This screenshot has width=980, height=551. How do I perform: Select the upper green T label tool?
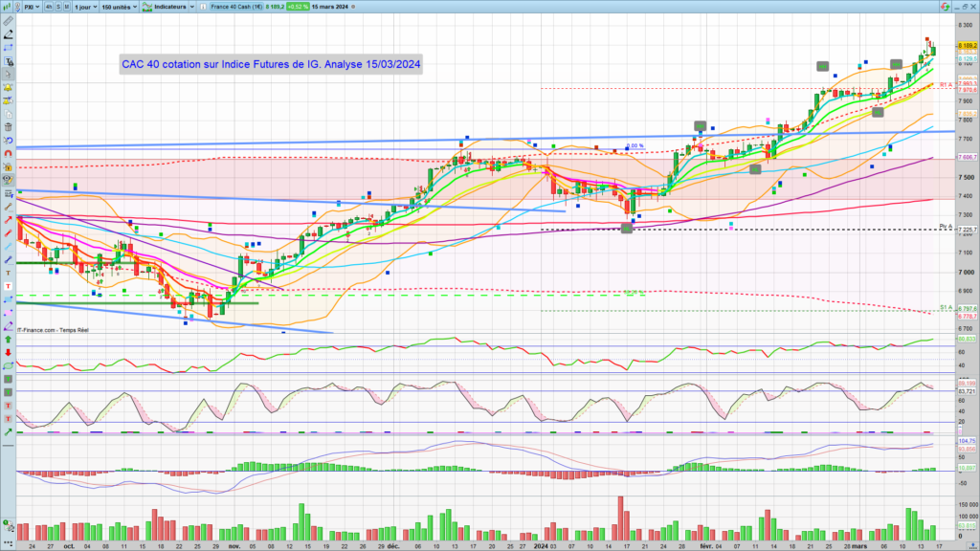tap(8, 379)
